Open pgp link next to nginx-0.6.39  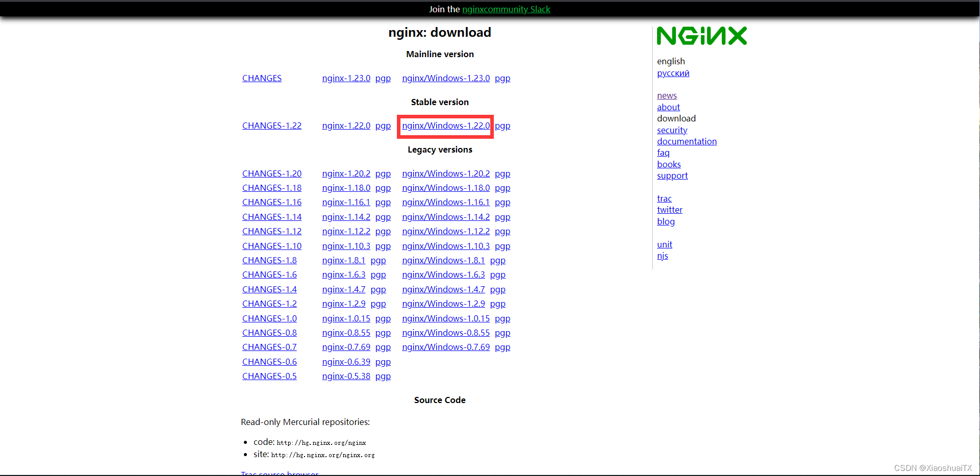[x=383, y=362]
